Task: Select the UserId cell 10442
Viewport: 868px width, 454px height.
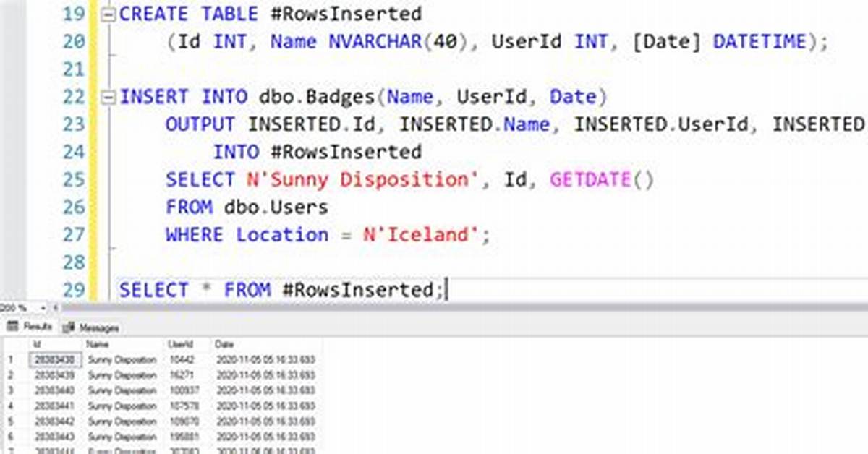Action: (x=187, y=359)
